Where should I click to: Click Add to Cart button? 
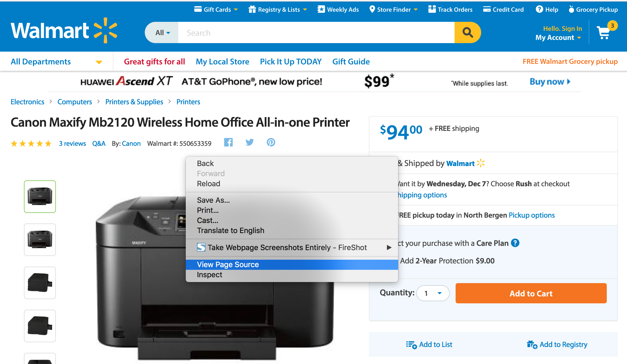(x=530, y=293)
